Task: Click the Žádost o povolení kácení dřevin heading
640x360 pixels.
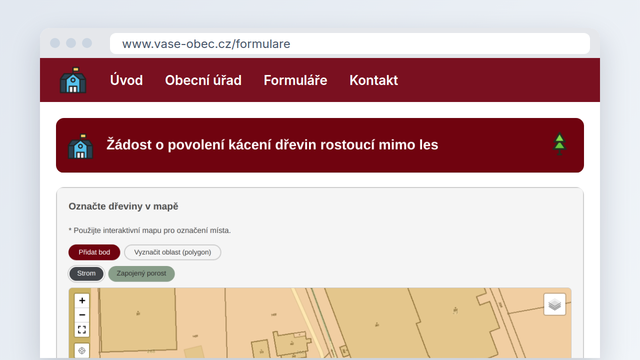Action: pos(272,144)
